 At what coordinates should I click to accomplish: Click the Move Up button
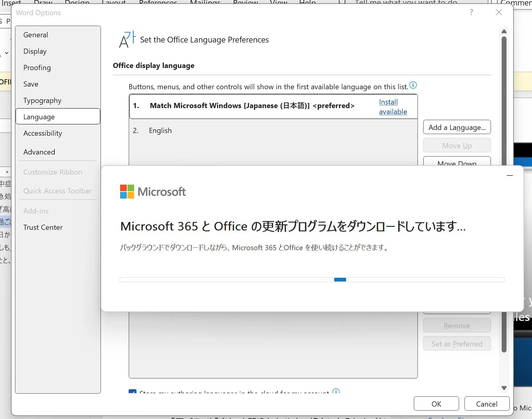point(457,145)
